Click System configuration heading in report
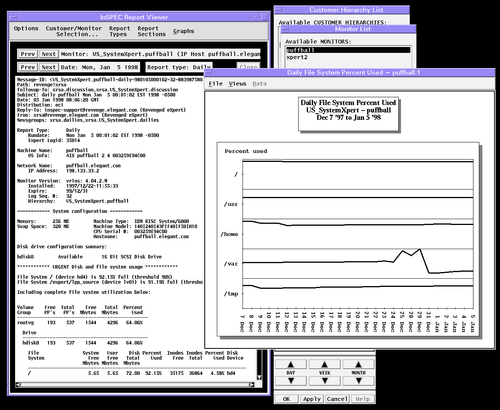The height and width of the screenshot is (410, 500). click(x=80, y=211)
